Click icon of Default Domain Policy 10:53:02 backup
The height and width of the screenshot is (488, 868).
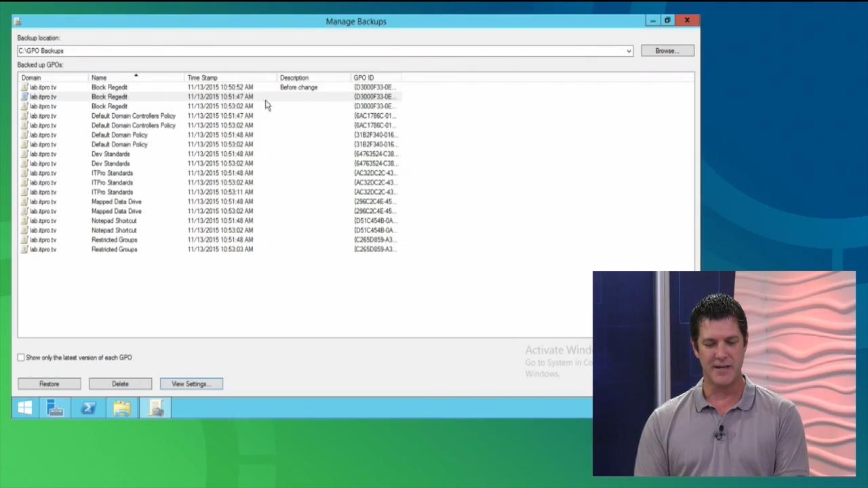pos(24,144)
